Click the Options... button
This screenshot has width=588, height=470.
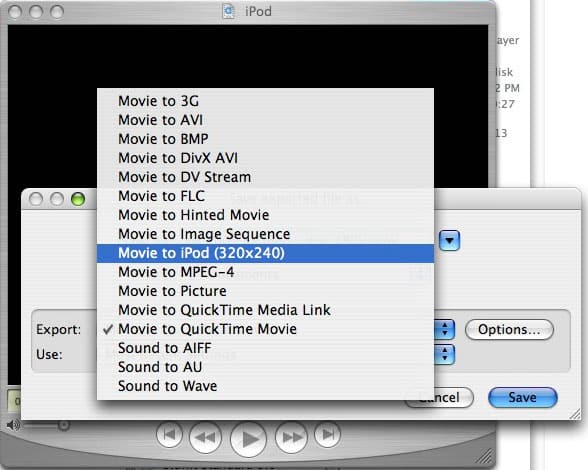[509, 330]
